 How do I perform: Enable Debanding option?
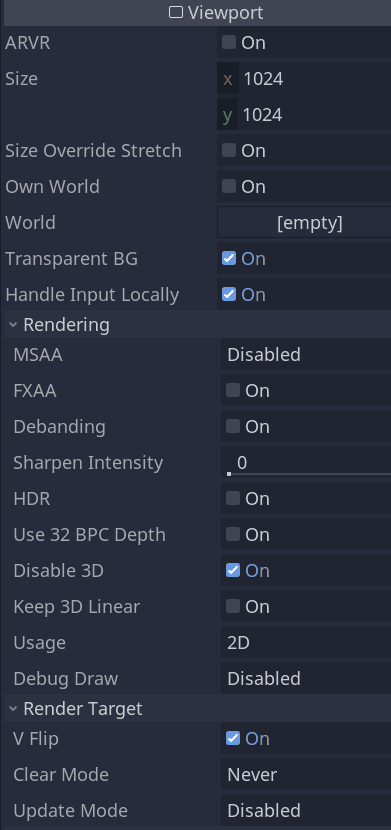(x=233, y=427)
